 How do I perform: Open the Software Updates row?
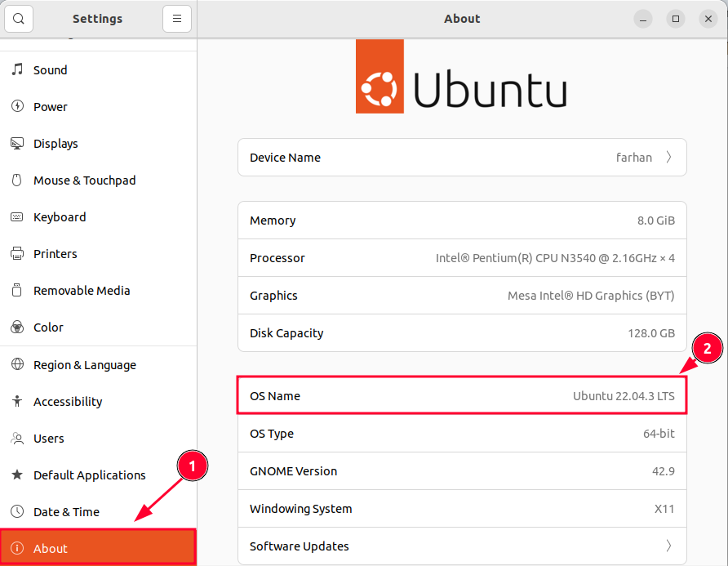pos(462,546)
